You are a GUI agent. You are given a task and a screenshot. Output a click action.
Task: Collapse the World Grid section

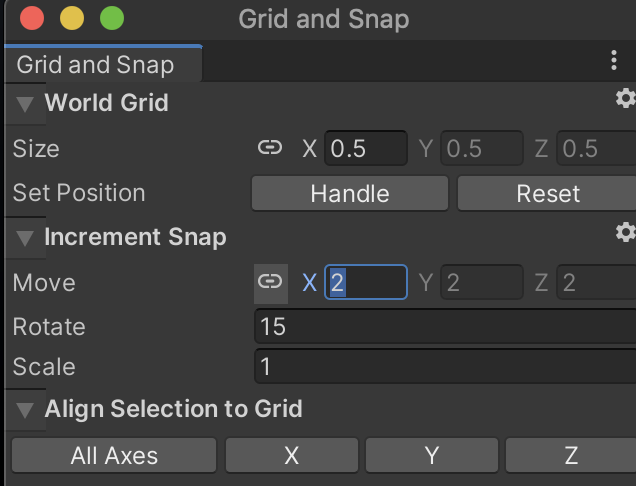[25, 104]
